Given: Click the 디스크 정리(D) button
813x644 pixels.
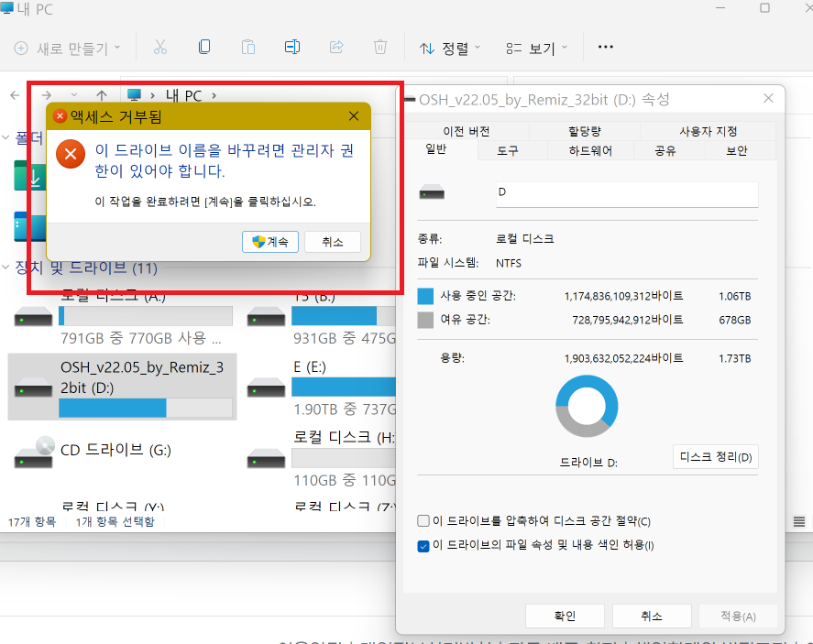Looking at the screenshot, I should [716, 457].
